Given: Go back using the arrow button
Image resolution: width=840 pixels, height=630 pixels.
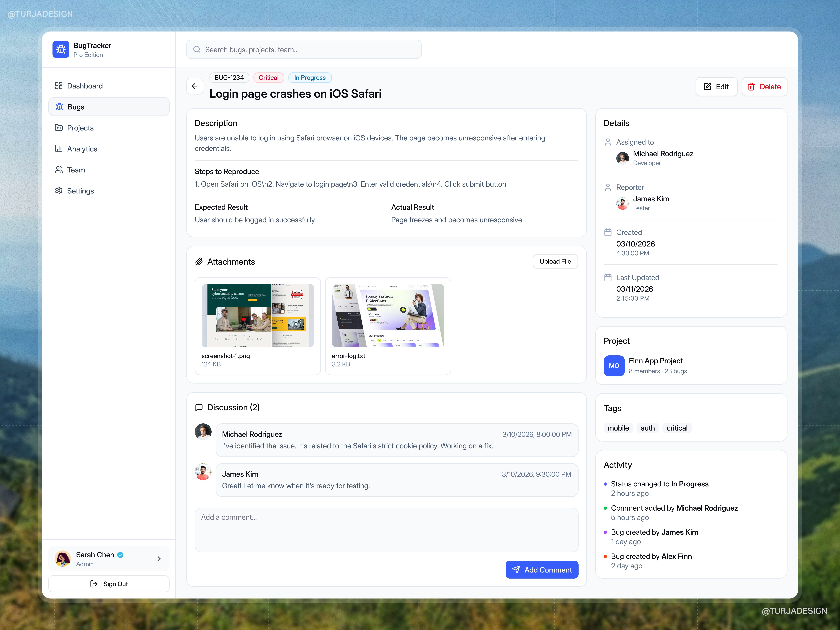Looking at the screenshot, I should tap(195, 86).
